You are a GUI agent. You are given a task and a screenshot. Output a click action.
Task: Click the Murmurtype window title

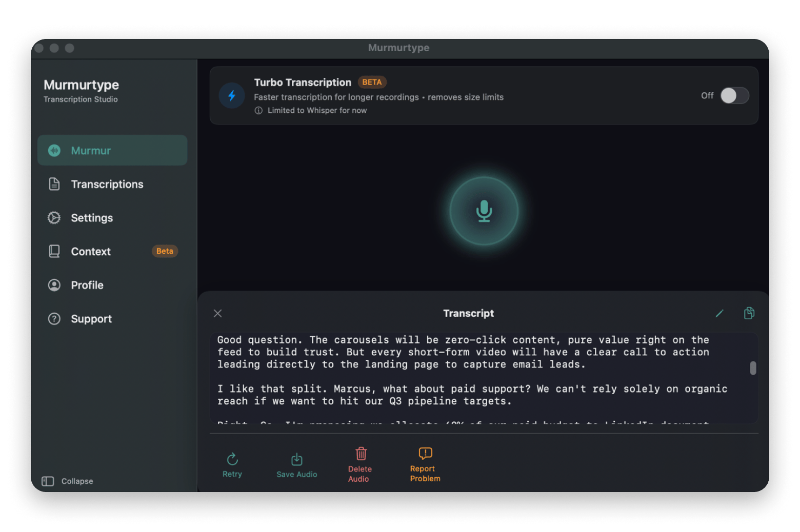point(398,48)
